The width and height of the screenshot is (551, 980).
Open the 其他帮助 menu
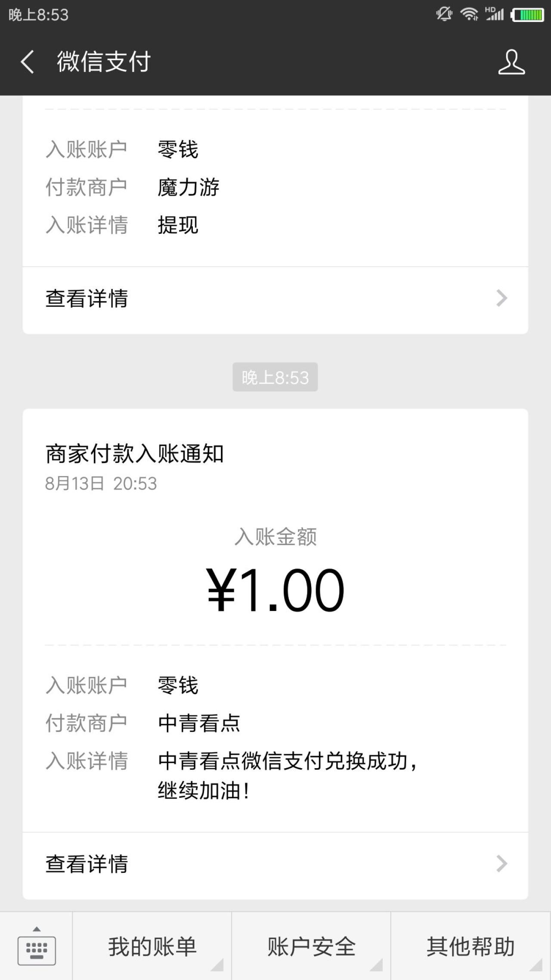[471, 947]
